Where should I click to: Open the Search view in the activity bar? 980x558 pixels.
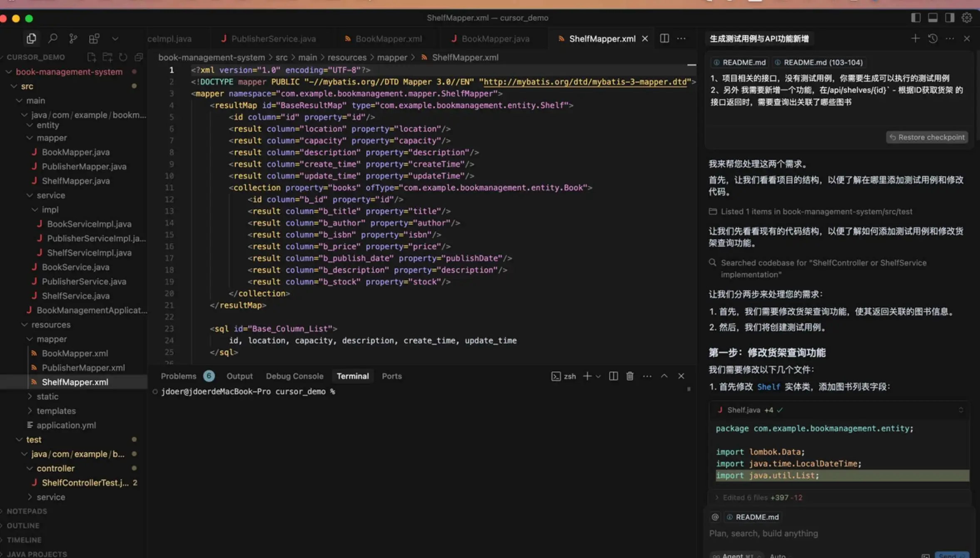coord(53,38)
